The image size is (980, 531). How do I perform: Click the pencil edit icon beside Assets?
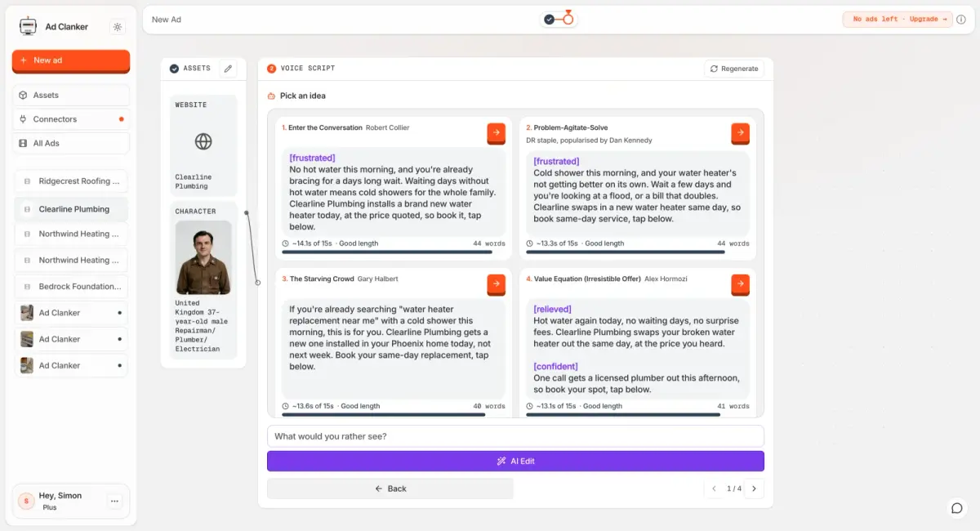point(228,69)
